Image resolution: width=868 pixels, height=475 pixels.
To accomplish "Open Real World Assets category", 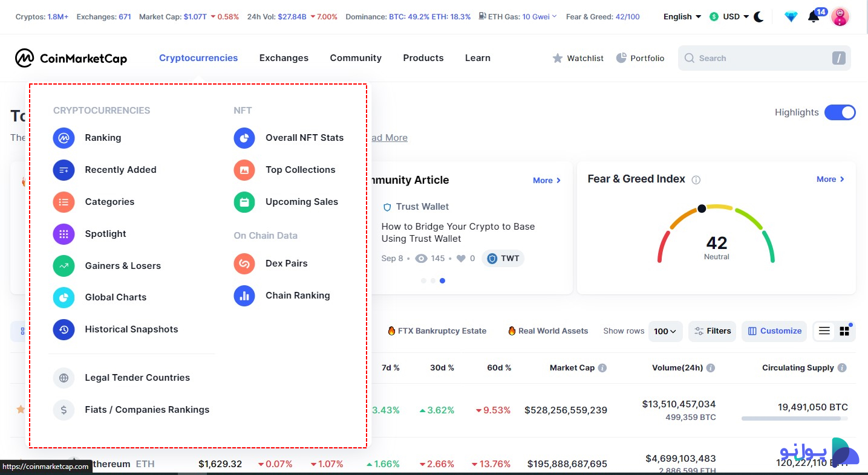I will [x=548, y=331].
